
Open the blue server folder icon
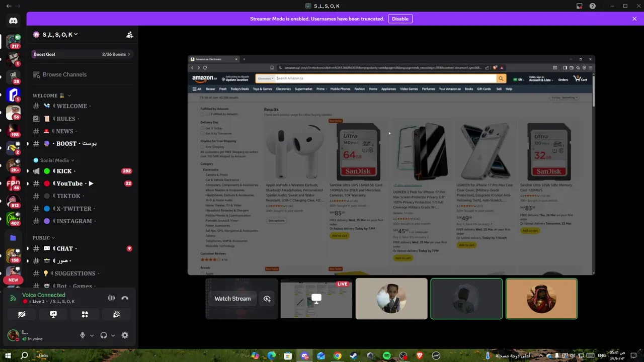[13, 238]
